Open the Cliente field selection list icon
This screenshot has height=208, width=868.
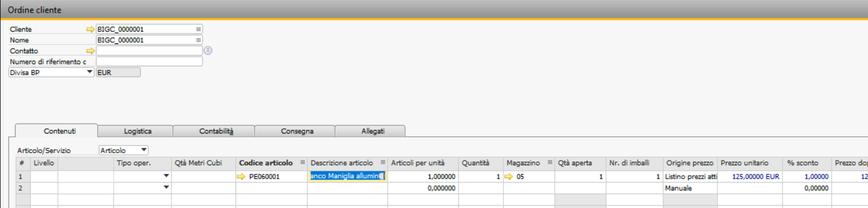pos(198,29)
